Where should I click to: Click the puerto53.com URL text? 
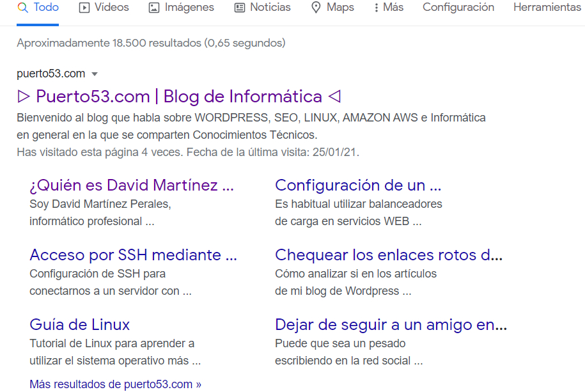click(51, 74)
